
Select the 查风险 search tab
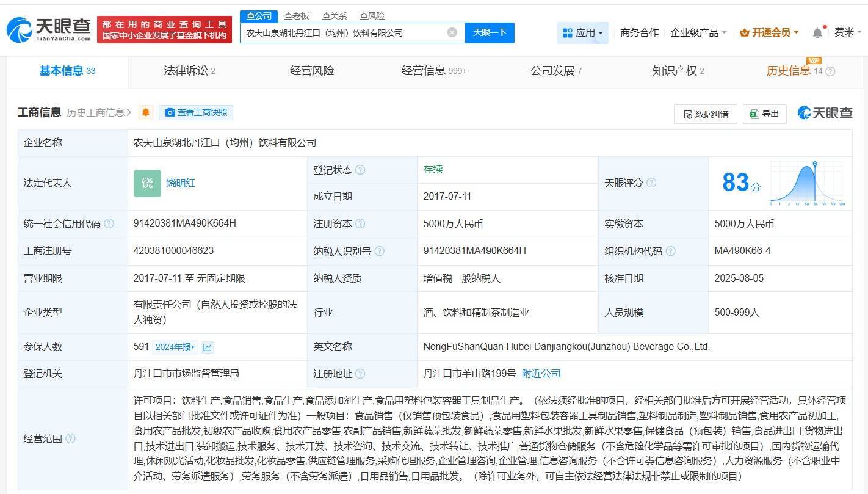(372, 16)
